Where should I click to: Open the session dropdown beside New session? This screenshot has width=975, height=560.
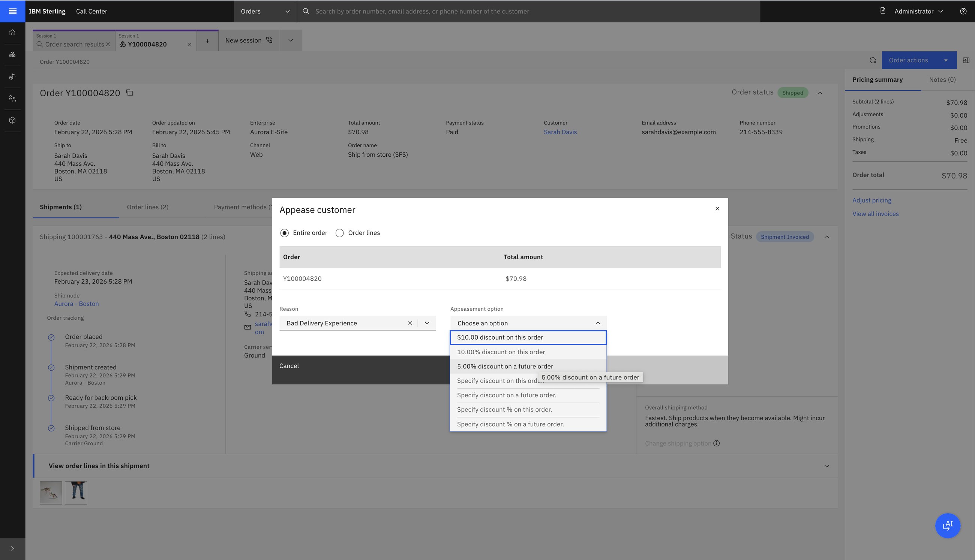coord(291,41)
